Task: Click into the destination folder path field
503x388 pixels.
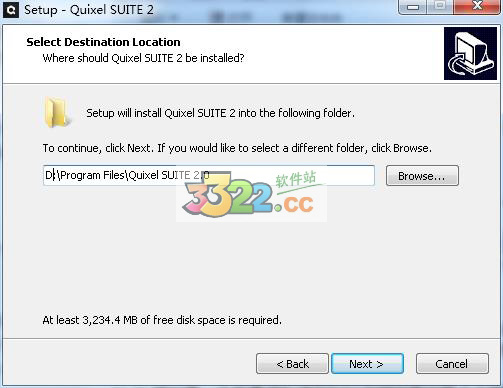Action: (x=209, y=175)
